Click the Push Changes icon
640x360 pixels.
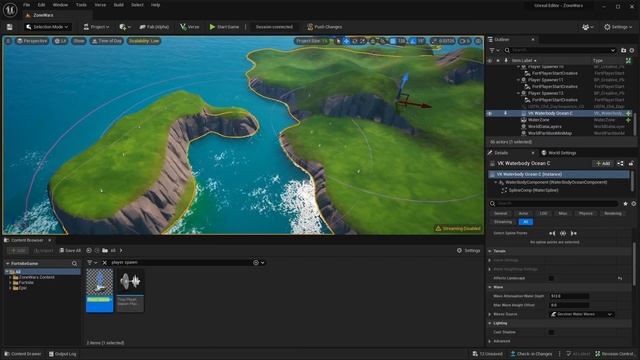(310, 27)
